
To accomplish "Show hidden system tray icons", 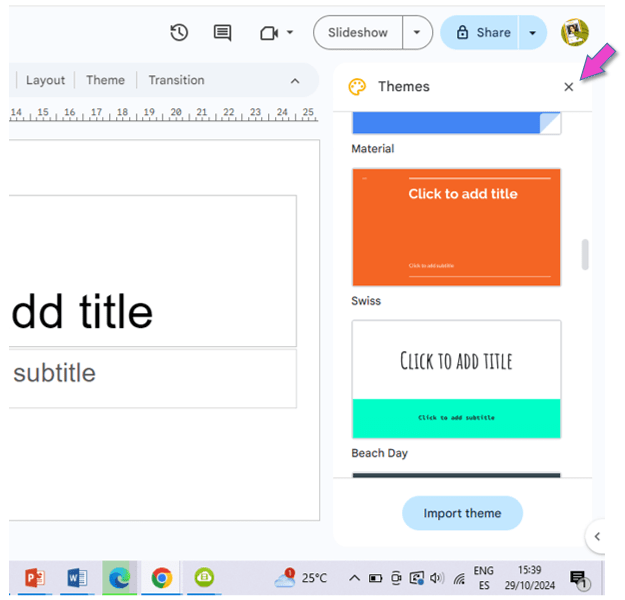I will (x=354, y=578).
